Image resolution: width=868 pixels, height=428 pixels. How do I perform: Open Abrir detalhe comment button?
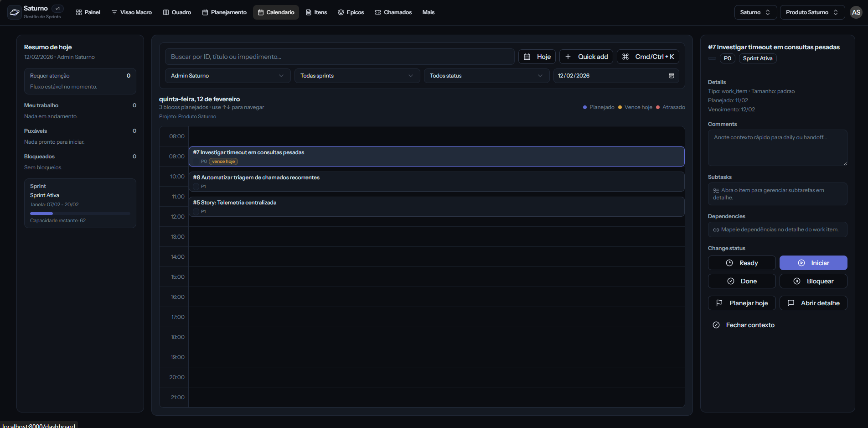pyautogui.click(x=813, y=303)
